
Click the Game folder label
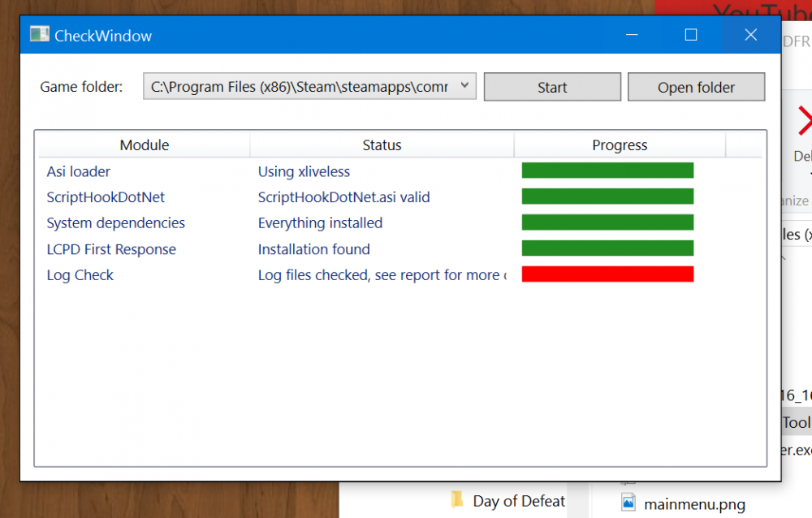click(x=81, y=87)
